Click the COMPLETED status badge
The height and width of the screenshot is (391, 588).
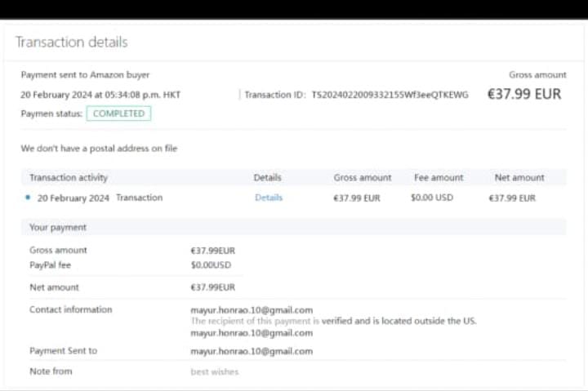118,114
